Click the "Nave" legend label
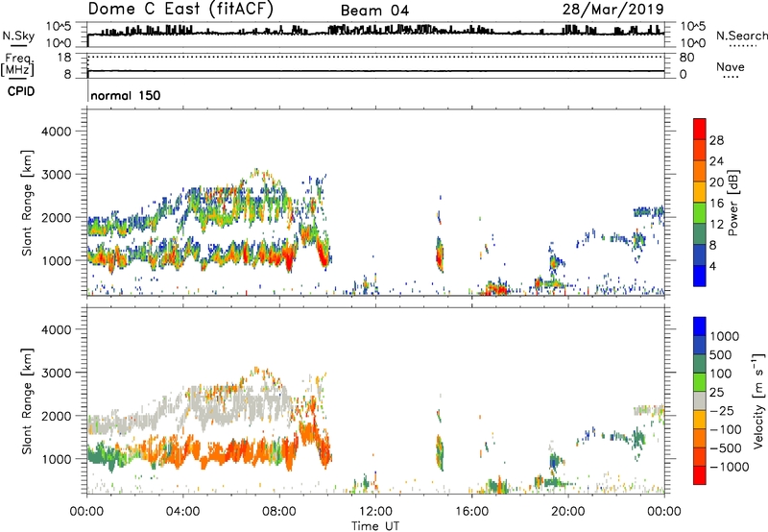This screenshot has height=532, width=768. point(730,66)
